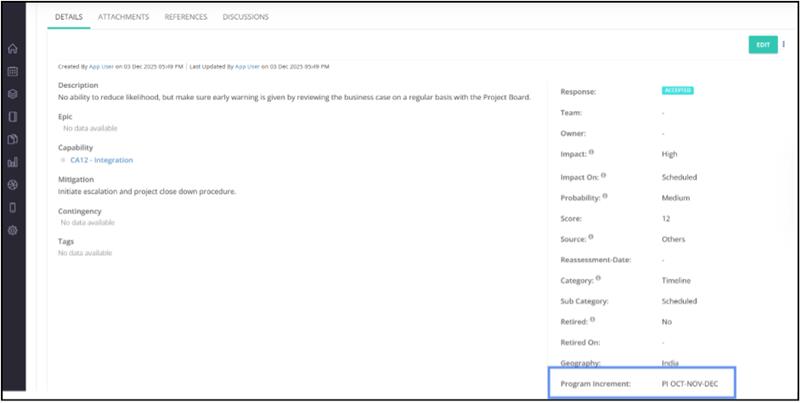This screenshot has height=403, width=800.
Task: Click the Epic heading
Action: click(65, 116)
